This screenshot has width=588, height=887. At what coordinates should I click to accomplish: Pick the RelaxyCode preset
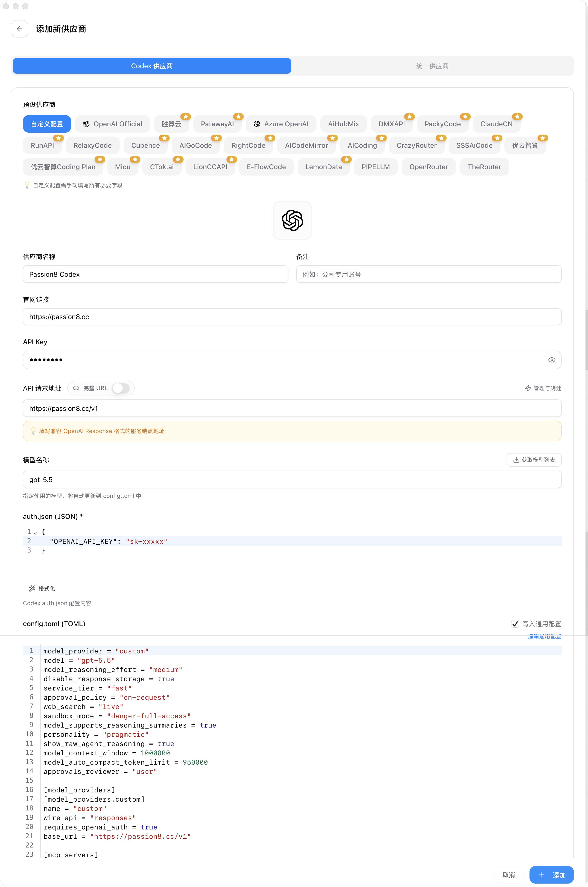point(93,145)
